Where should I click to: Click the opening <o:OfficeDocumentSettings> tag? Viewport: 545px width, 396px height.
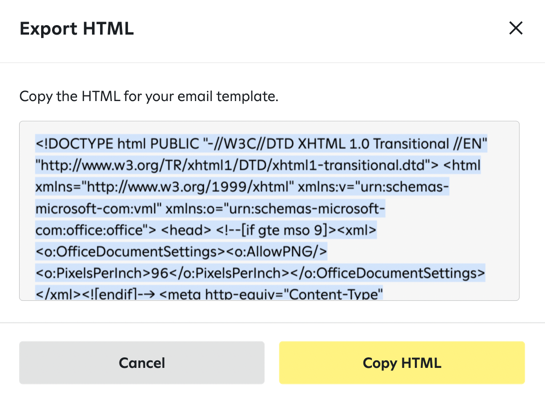pos(130,252)
